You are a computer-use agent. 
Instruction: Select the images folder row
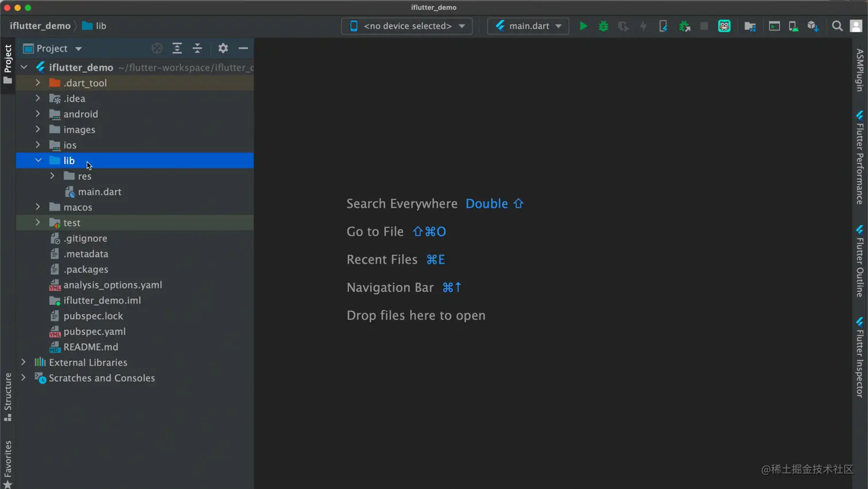coord(135,129)
